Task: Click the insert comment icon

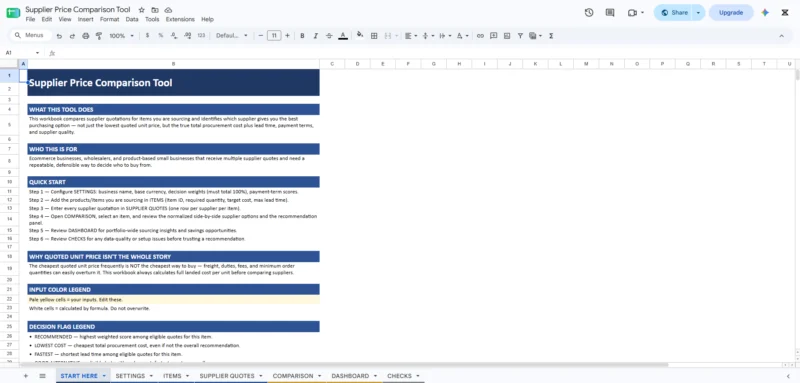Action: (493, 36)
